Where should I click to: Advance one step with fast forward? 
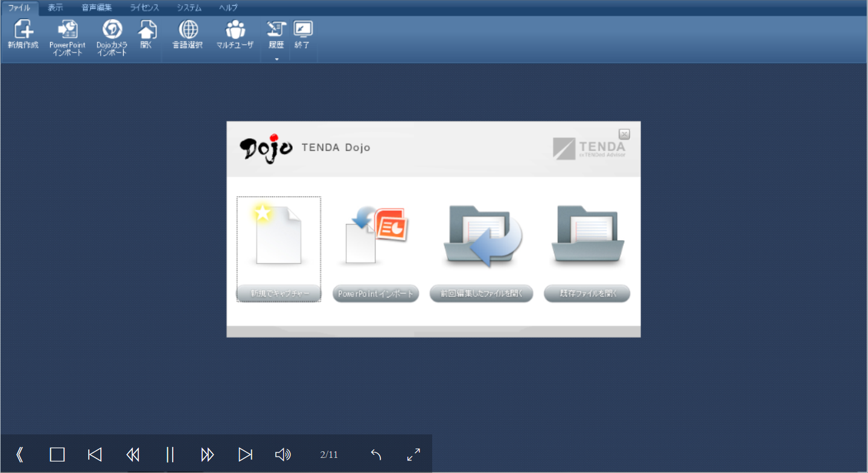pyautogui.click(x=208, y=454)
